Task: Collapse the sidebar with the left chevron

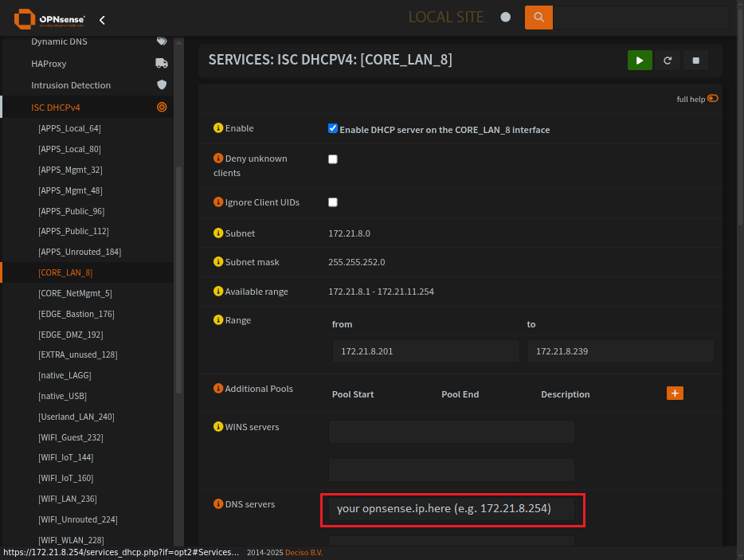Action: coord(102,20)
